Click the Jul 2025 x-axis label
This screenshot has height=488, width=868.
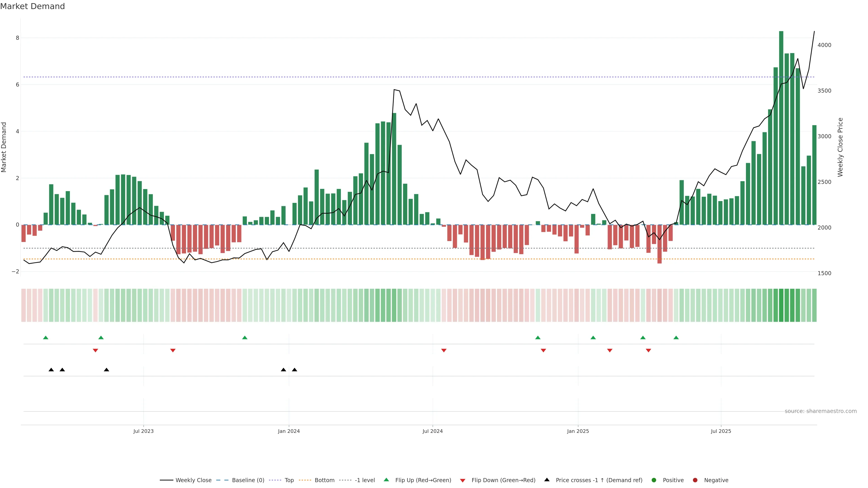click(721, 431)
